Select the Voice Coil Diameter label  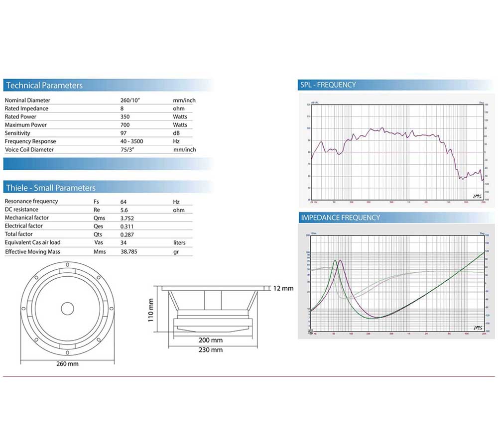coord(29,149)
